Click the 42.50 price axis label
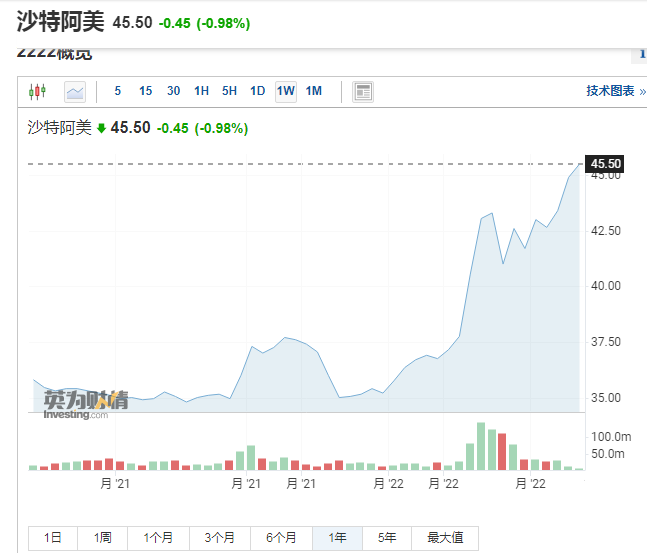Image resolution: width=647 pixels, height=553 pixels. click(606, 231)
